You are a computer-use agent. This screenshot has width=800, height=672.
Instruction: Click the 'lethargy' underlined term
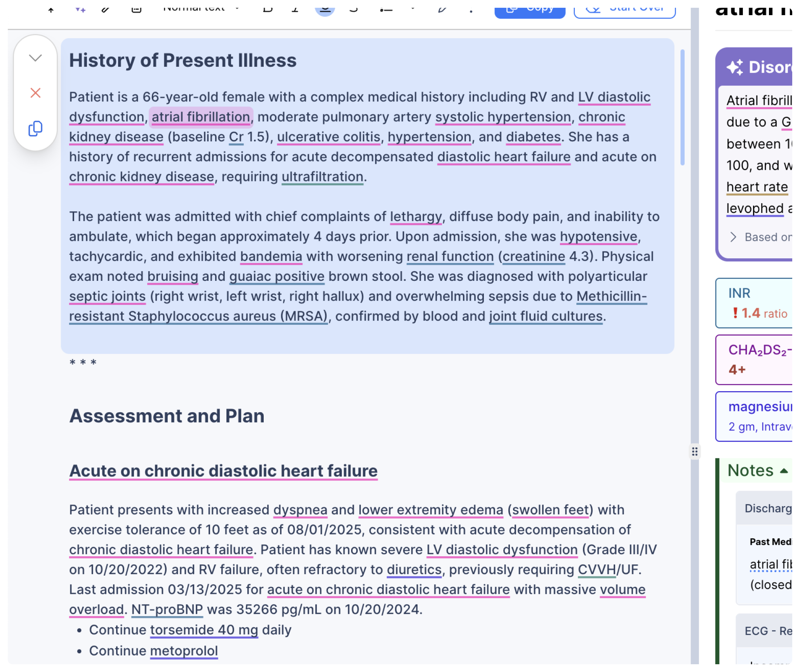416,217
